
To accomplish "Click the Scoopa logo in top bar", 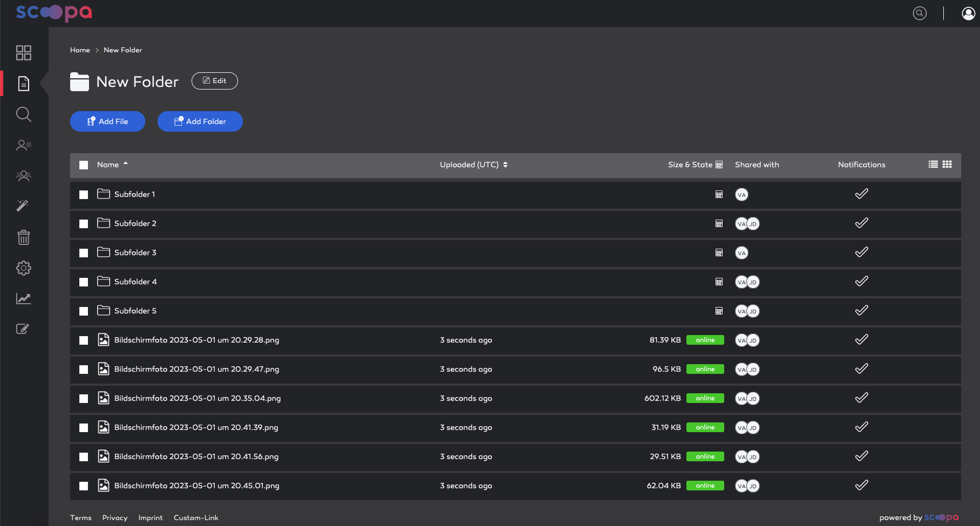I will (54, 13).
